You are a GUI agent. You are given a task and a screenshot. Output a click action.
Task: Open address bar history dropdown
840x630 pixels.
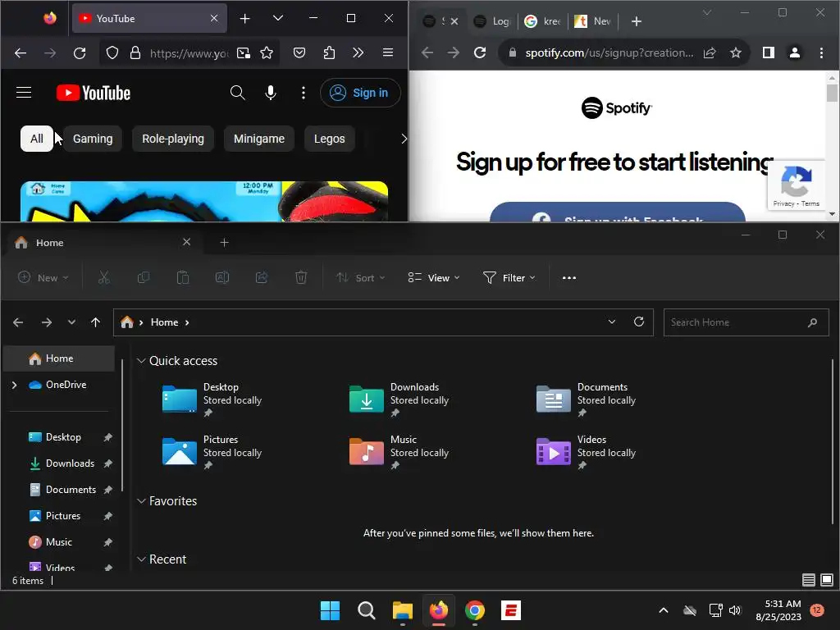[x=612, y=322]
